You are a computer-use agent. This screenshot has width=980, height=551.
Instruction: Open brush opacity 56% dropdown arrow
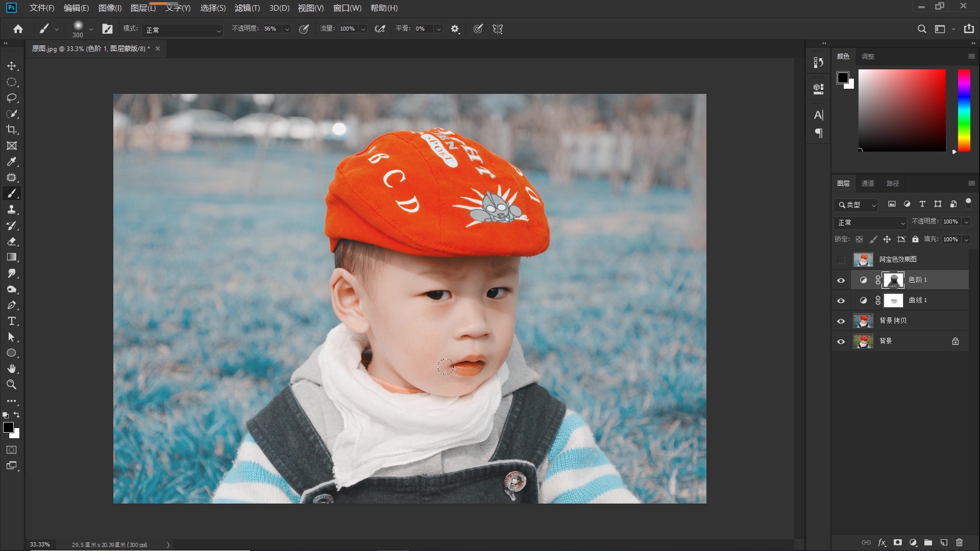(x=287, y=29)
